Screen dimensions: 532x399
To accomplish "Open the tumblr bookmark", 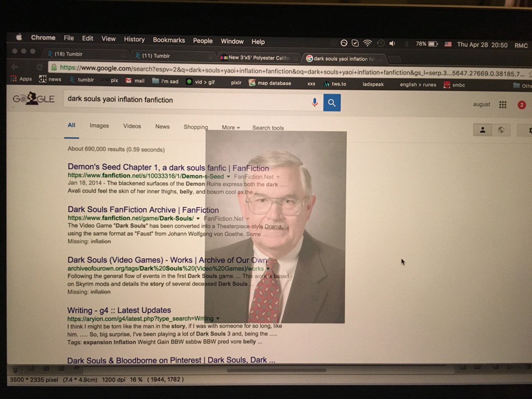I will pyautogui.click(x=82, y=79).
